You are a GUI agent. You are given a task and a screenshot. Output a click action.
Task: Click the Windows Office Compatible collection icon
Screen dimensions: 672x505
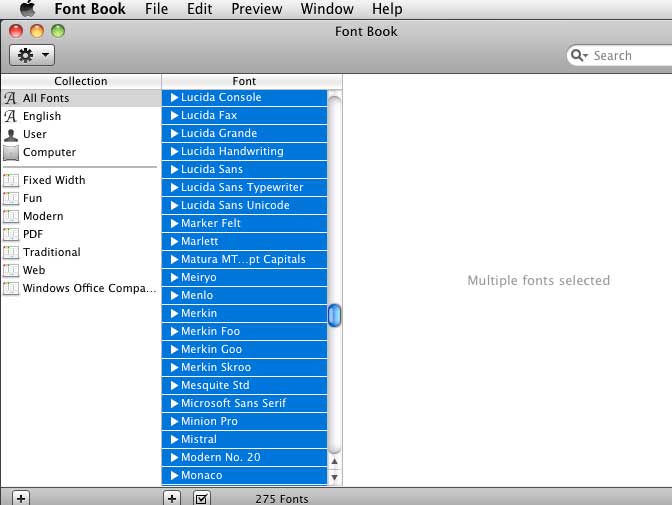click(11, 289)
